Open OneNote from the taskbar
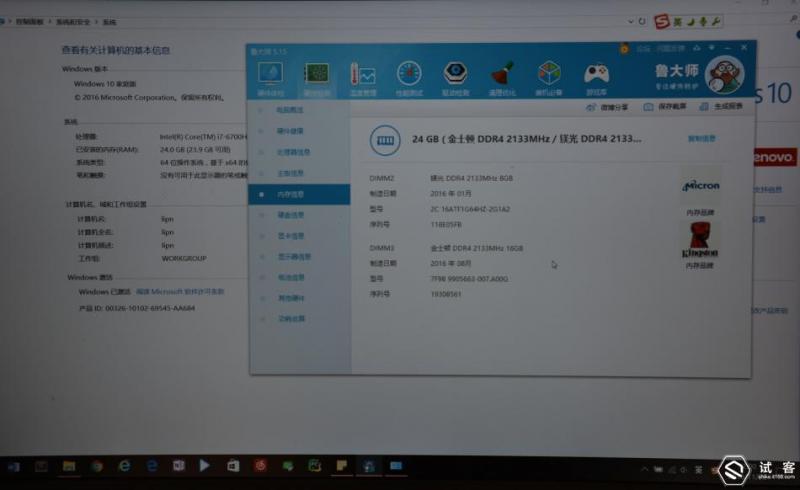 tap(179, 466)
